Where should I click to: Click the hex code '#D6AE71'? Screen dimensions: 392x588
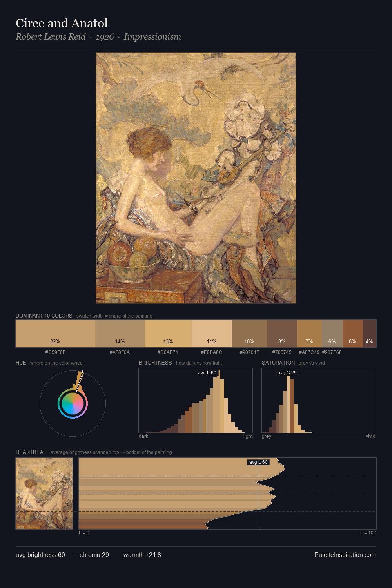point(168,352)
